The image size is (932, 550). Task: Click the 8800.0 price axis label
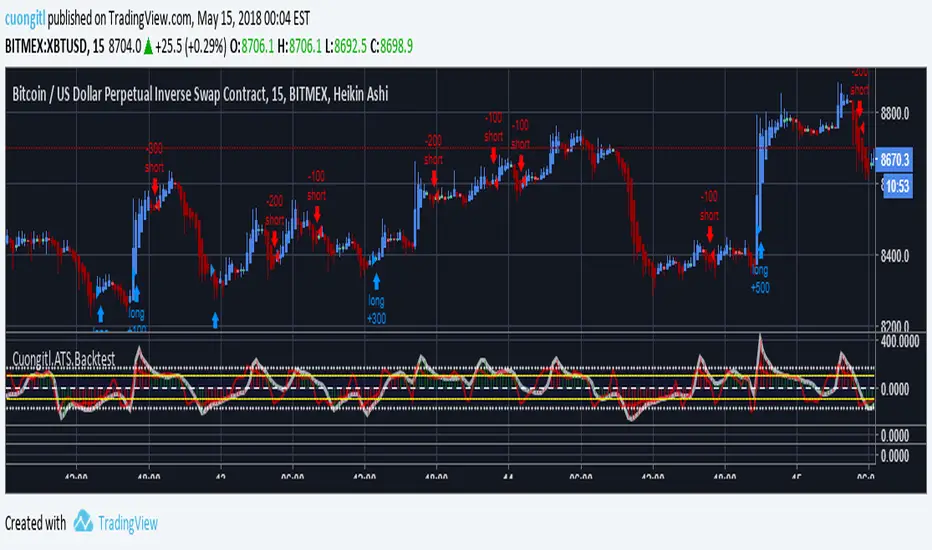[x=895, y=113]
